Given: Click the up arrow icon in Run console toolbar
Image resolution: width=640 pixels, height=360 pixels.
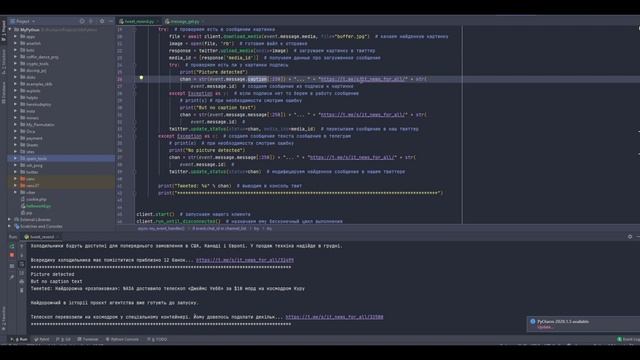Looking at the screenshot, I should pyautogui.click(x=22, y=246).
